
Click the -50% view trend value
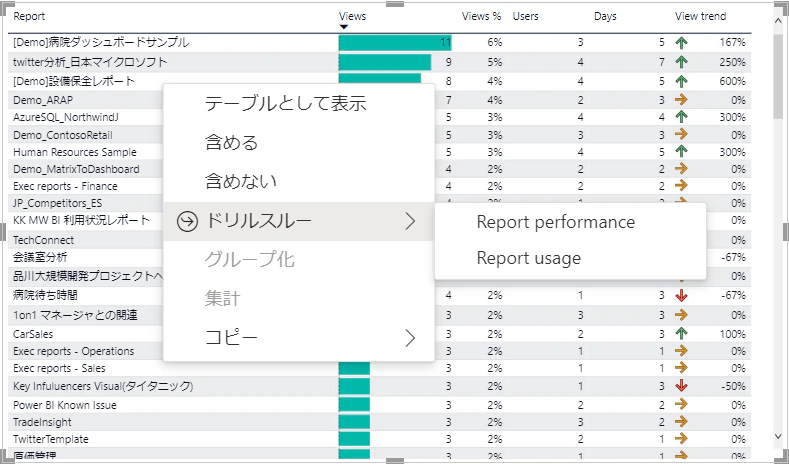click(733, 386)
